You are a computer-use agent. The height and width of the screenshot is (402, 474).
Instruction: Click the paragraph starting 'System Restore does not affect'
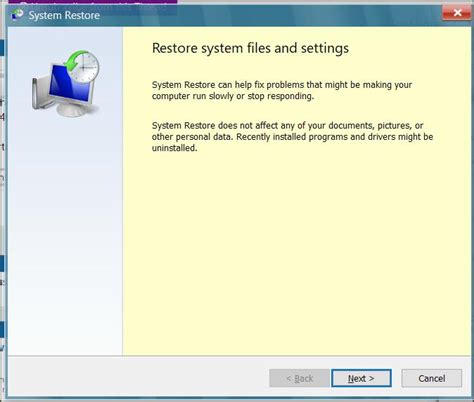click(x=292, y=137)
